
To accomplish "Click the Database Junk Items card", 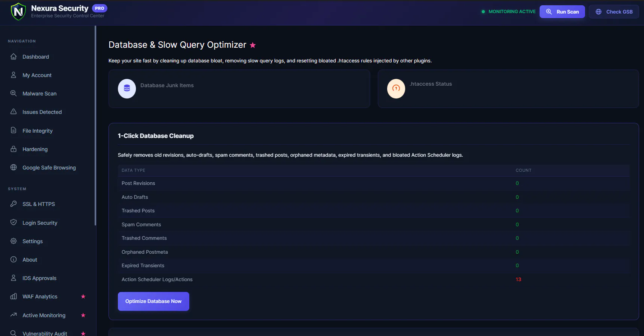I will 239,89.
